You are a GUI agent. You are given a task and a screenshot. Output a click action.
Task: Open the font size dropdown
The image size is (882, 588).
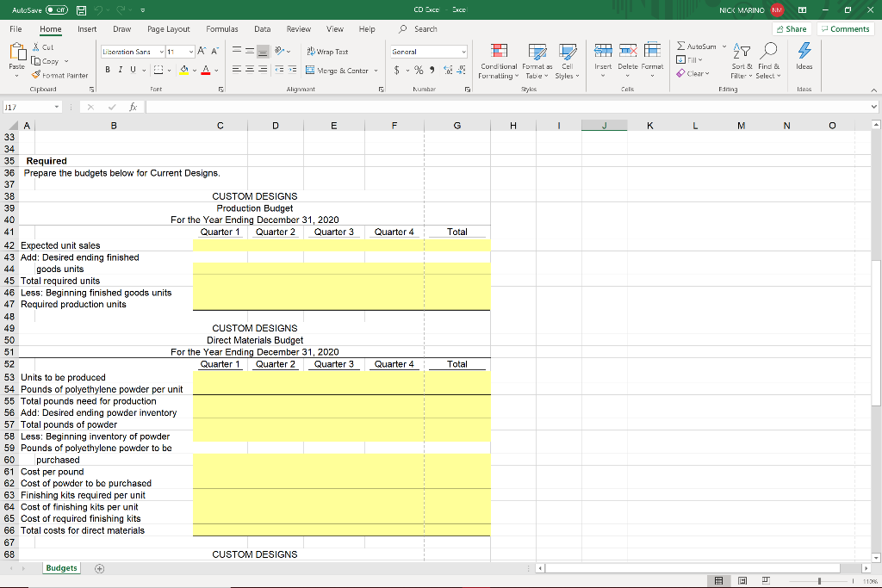(191, 52)
